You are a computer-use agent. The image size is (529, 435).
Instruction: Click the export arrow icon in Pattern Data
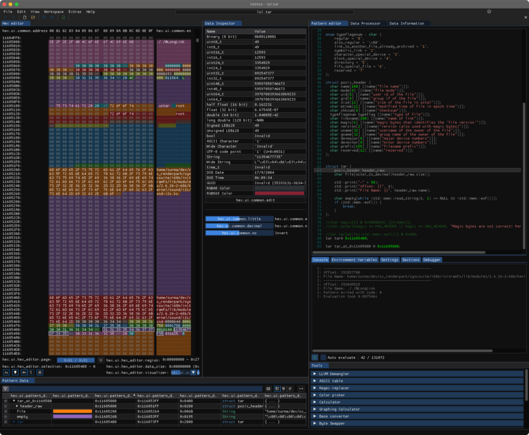pos(301,389)
